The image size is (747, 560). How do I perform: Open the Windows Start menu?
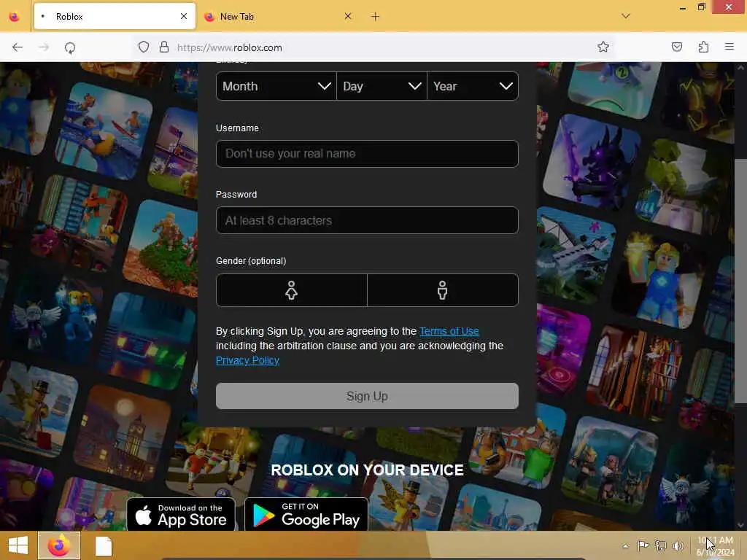pyautogui.click(x=18, y=545)
